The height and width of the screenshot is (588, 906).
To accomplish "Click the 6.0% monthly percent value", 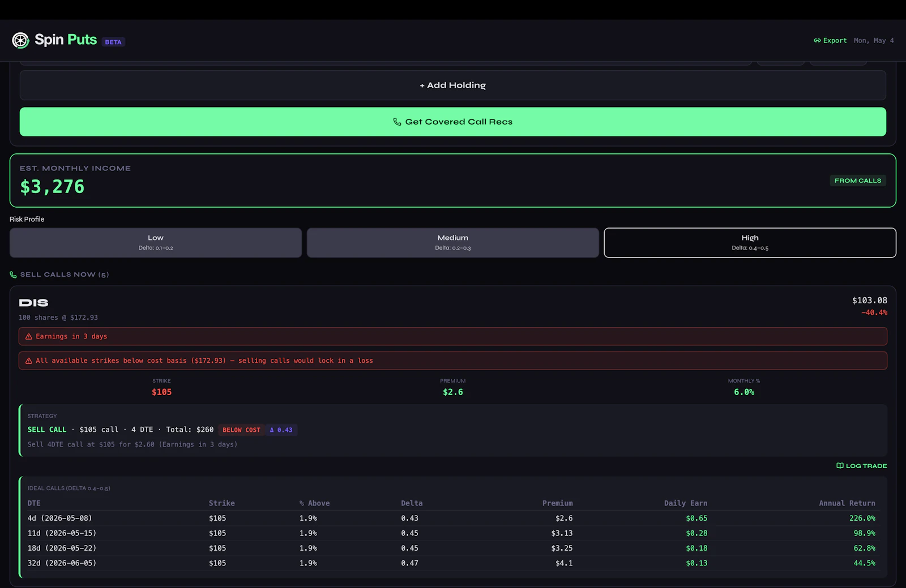I will [744, 392].
